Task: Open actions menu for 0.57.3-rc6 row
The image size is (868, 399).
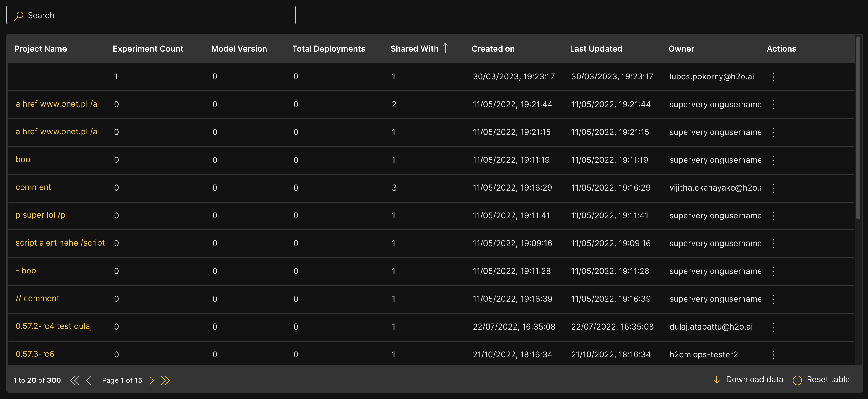Action: point(773,354)
